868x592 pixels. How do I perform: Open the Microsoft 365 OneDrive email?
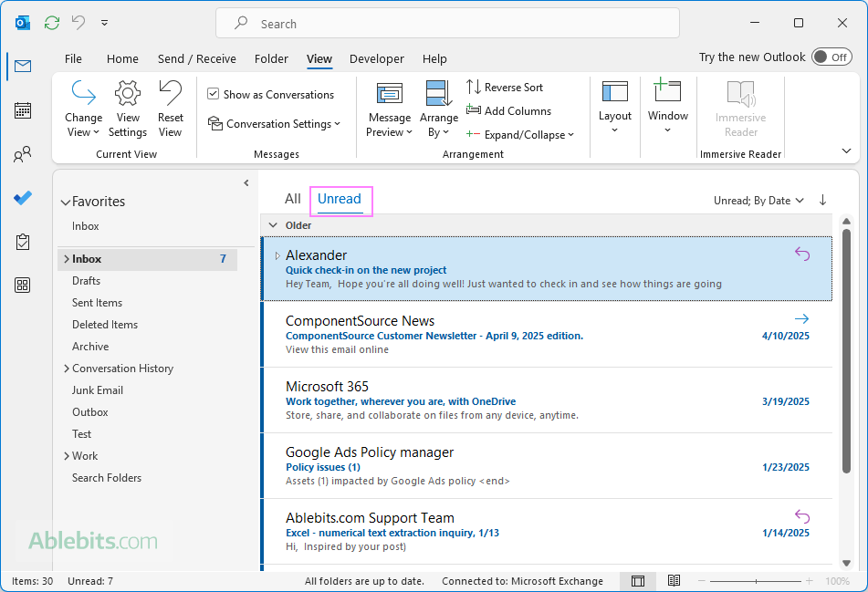(x=546, y=400)
